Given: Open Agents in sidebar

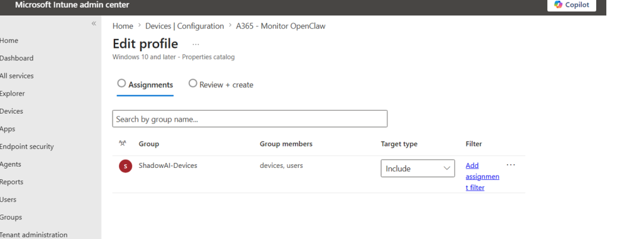Looking at the screenshot, I should pos(10,164).
